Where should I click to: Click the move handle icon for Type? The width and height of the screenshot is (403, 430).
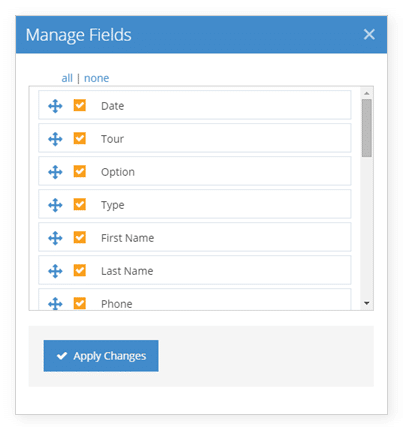(55, 205)
